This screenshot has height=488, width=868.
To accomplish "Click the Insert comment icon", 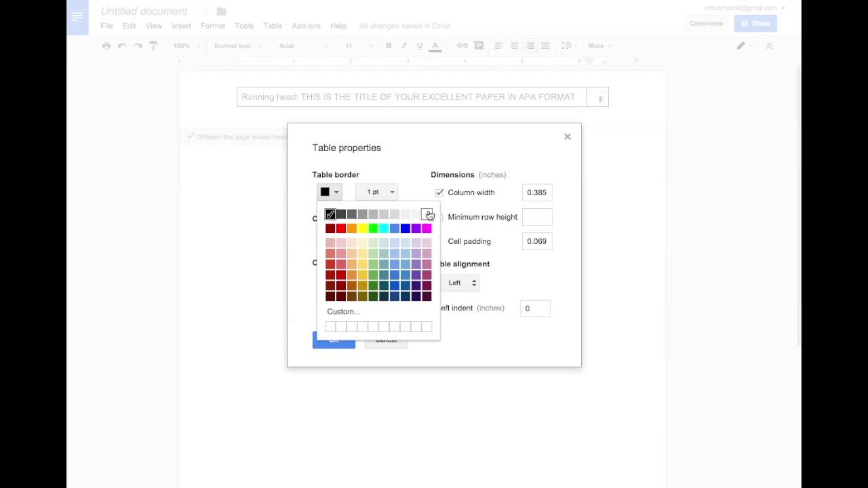I will point(479,46).
